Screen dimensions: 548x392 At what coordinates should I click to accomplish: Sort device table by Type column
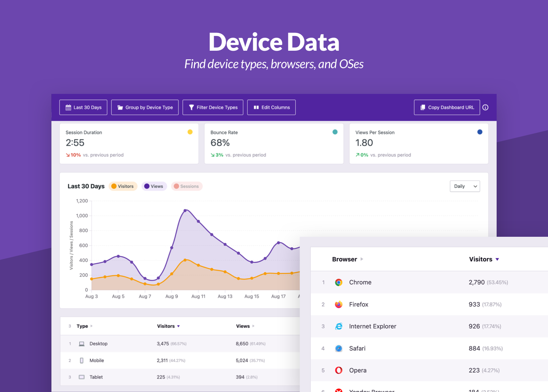84,326
